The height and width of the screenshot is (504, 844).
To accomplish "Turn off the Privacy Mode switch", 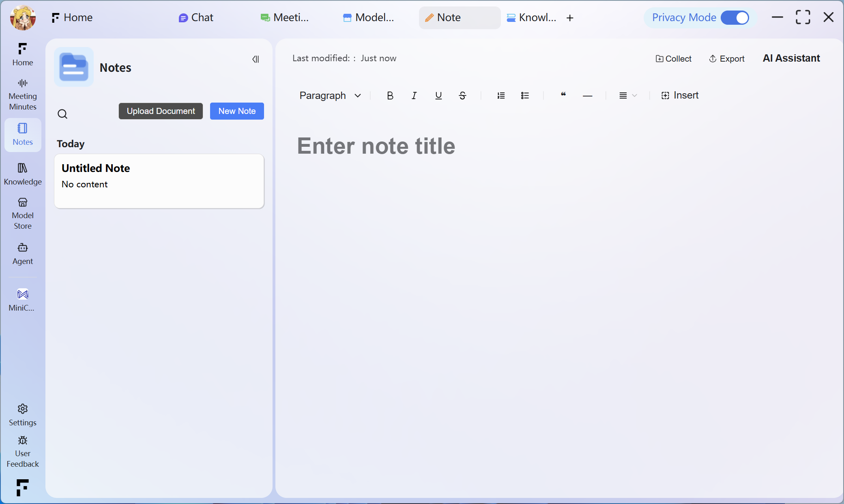I will coord(735,17).
